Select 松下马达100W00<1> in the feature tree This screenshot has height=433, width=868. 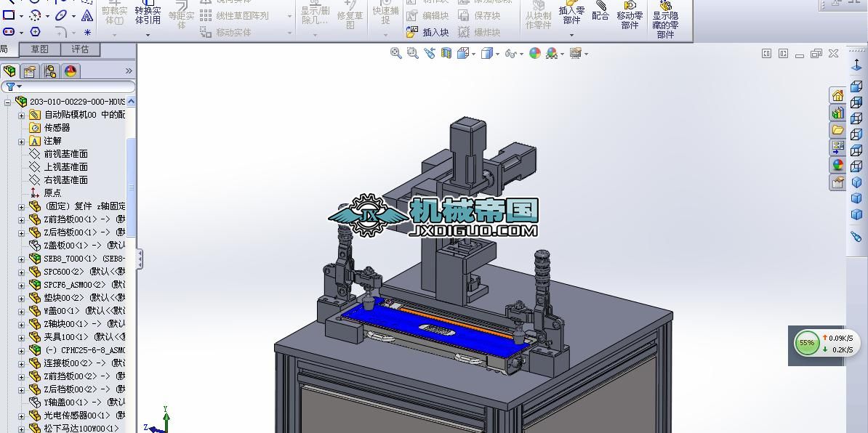[x=81, y=428]
